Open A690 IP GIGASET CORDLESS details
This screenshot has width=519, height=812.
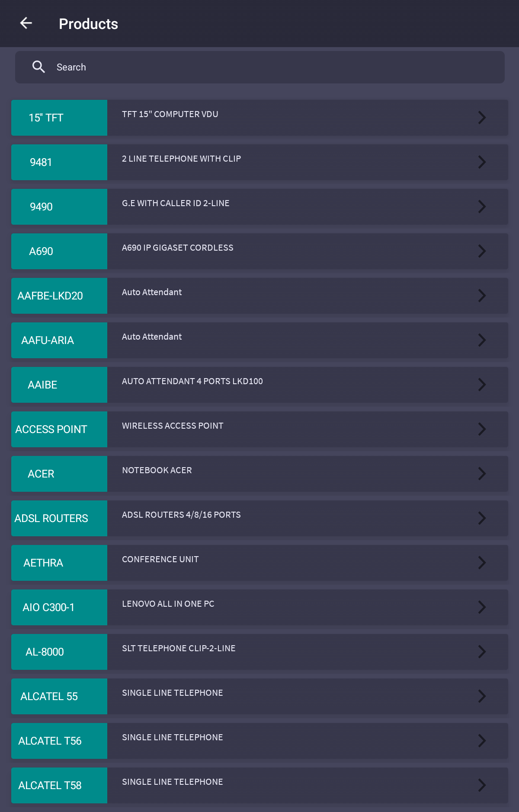(259, 251)
